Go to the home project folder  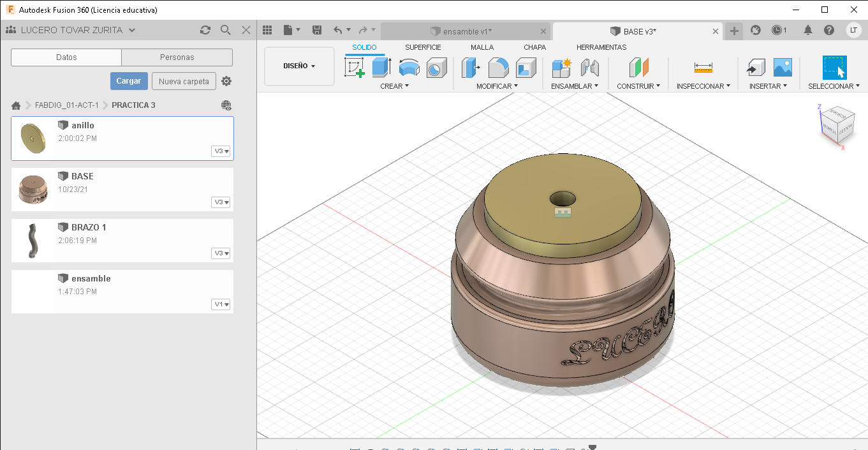[x=16, y=105]
